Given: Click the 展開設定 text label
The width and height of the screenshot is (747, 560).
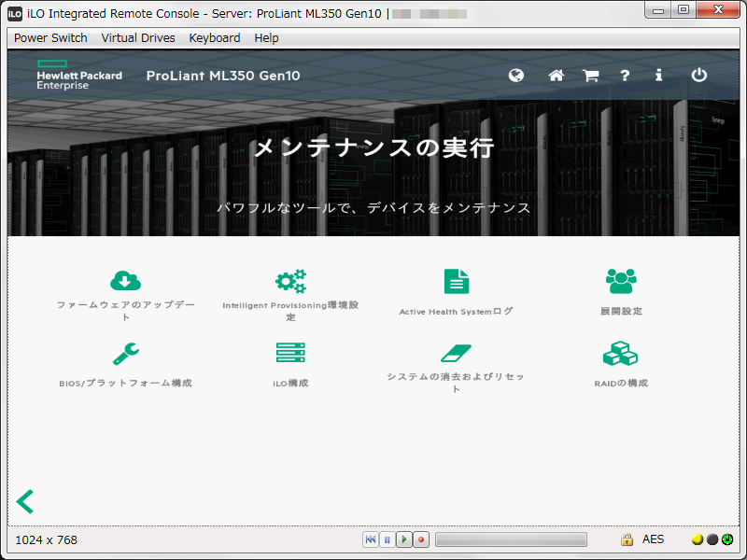Looking at the screenshot, I should coord(621,312).
